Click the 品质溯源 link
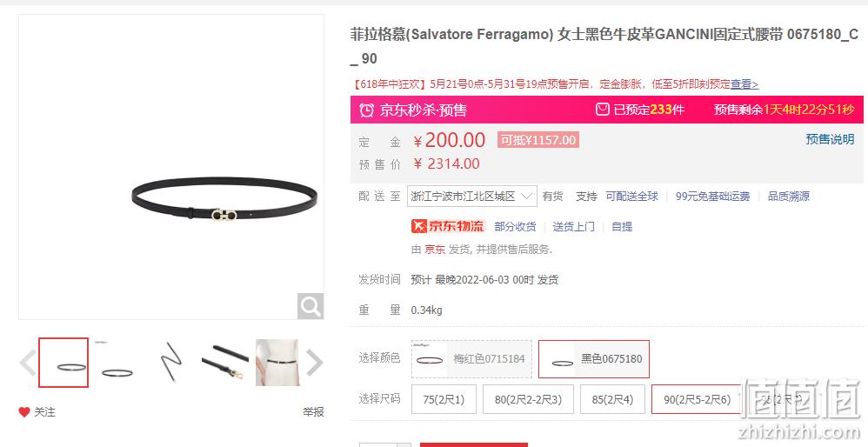This screenshot has height=447, width=868. [x=788, y=196]
